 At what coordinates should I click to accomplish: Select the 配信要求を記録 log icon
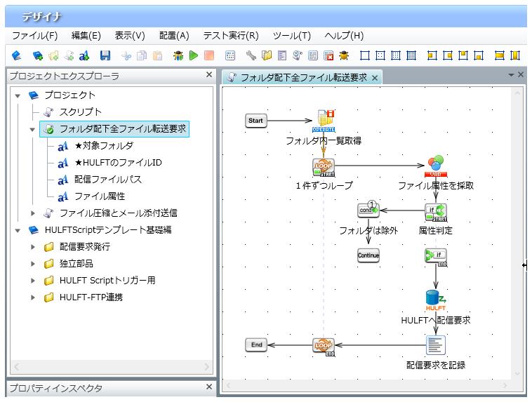coord(436,345)
